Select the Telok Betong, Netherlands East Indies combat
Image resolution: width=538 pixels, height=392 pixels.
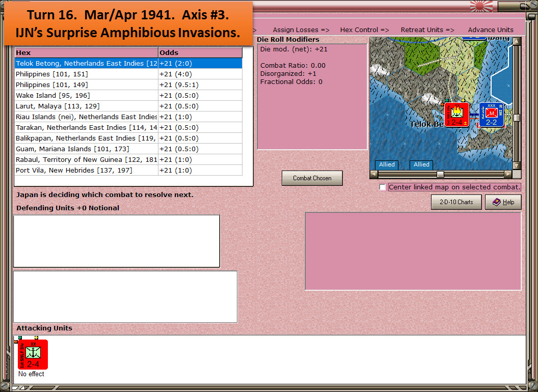[128, 64]
